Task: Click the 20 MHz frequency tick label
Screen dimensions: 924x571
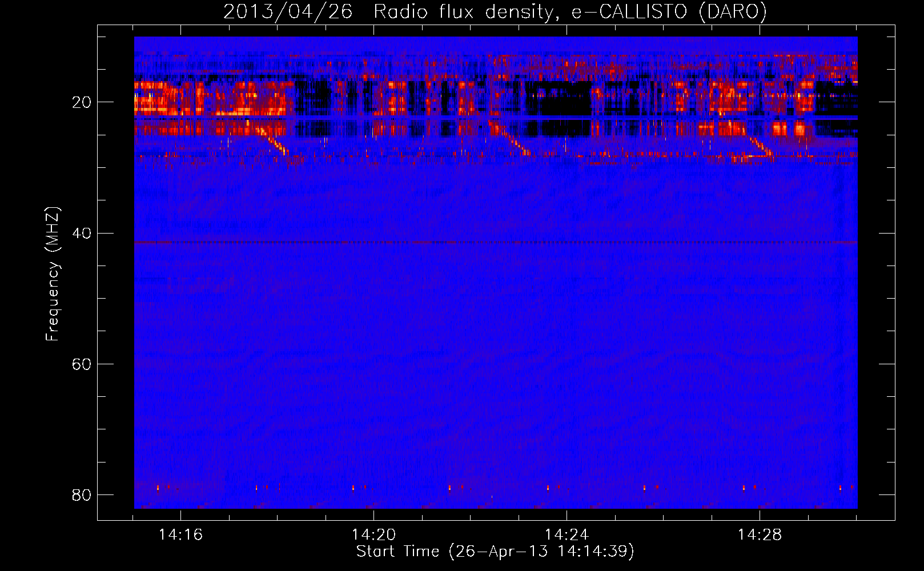Action: click(x=82, y=102)
